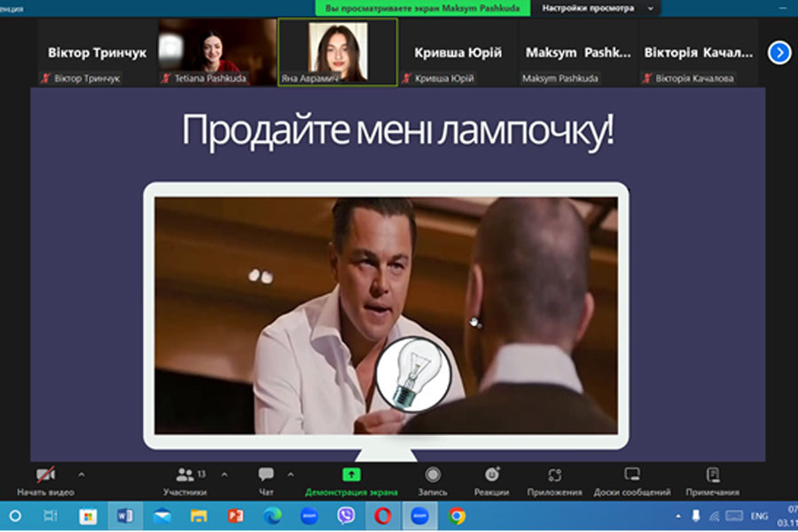Expand video options arrow beside camera
The width and height of the screenshot is (798, 532).
pyautogui.click(x=82, y=474)
